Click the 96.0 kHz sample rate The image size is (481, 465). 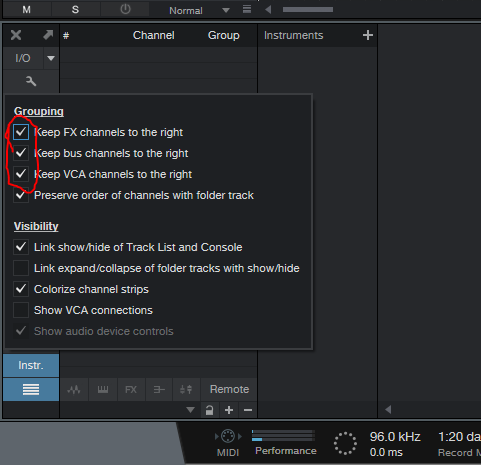click(x=395, y=437)
